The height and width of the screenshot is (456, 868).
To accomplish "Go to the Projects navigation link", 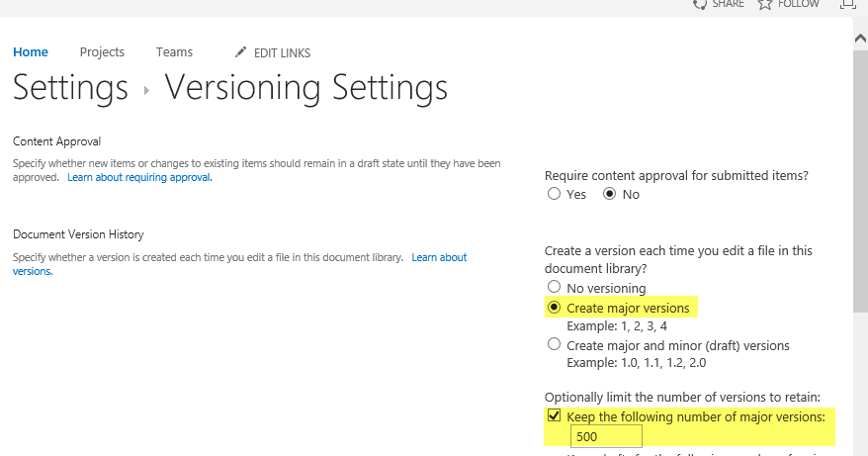I will click(102, 52).
